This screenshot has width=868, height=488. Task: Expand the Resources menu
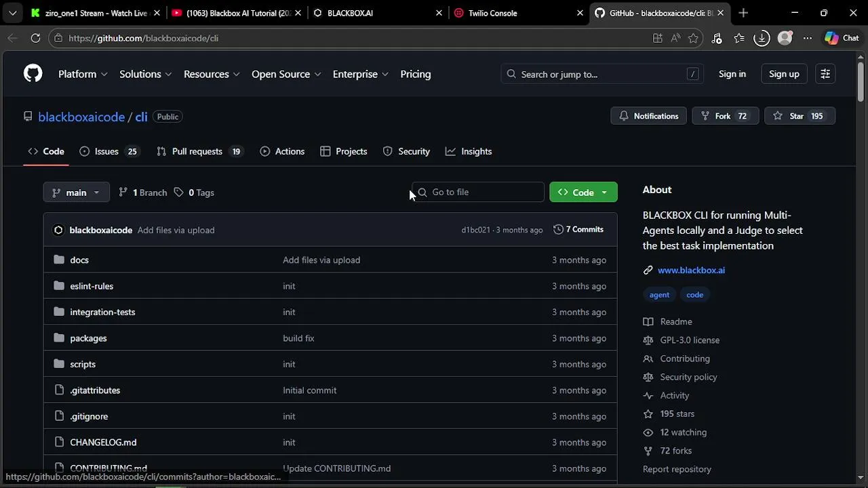[x=212, y=74]
